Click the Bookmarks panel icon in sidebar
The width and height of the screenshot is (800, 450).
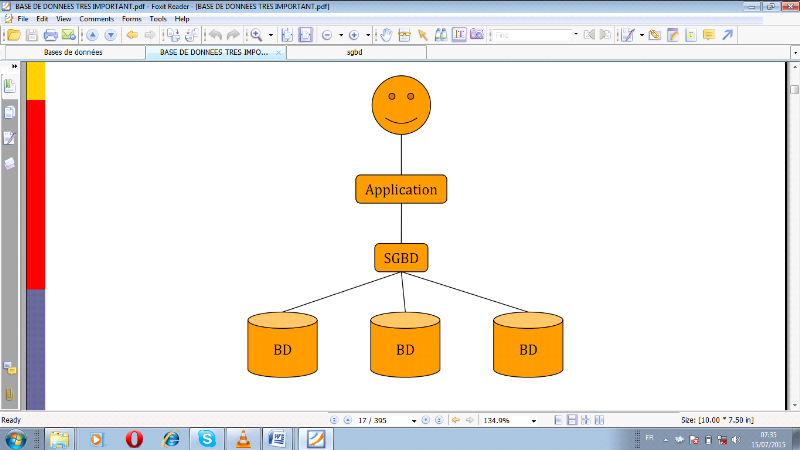pos(10,86)
